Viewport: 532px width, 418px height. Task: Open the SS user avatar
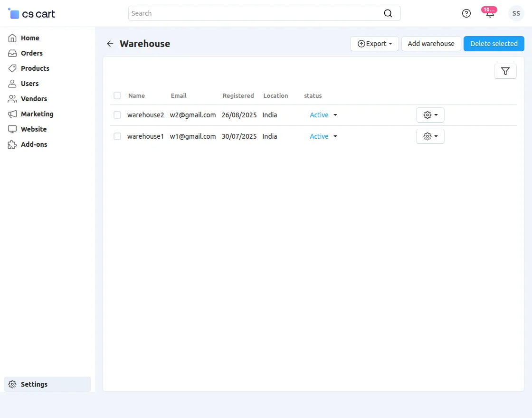[516, 13]
